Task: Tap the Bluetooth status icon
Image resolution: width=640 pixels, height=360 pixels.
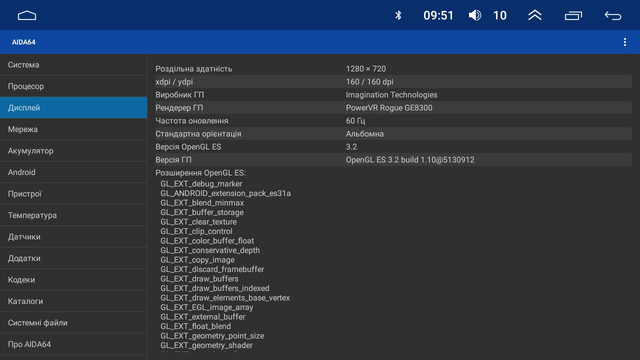Action: [x=398, y=16]
